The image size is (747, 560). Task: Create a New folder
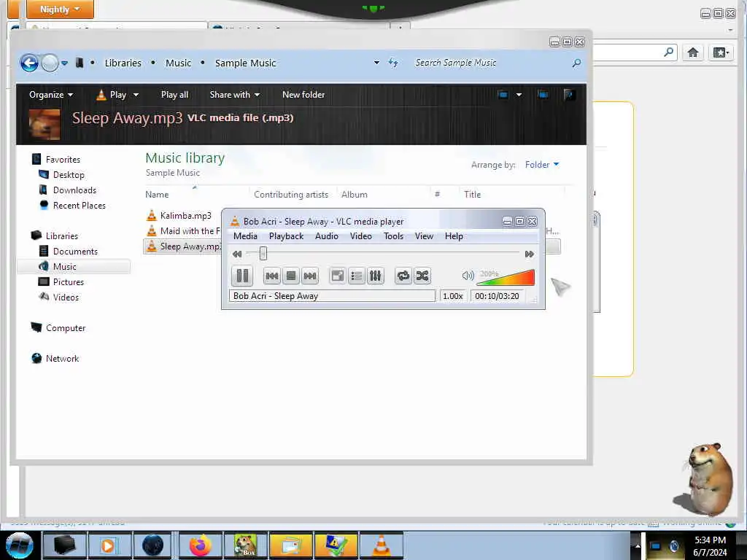(303, 95)
